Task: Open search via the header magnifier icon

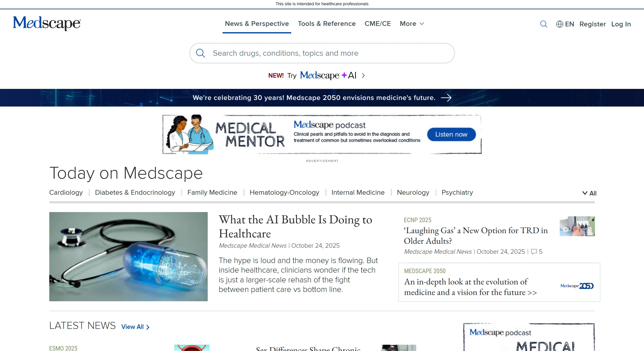Action: tap(544, 24)
